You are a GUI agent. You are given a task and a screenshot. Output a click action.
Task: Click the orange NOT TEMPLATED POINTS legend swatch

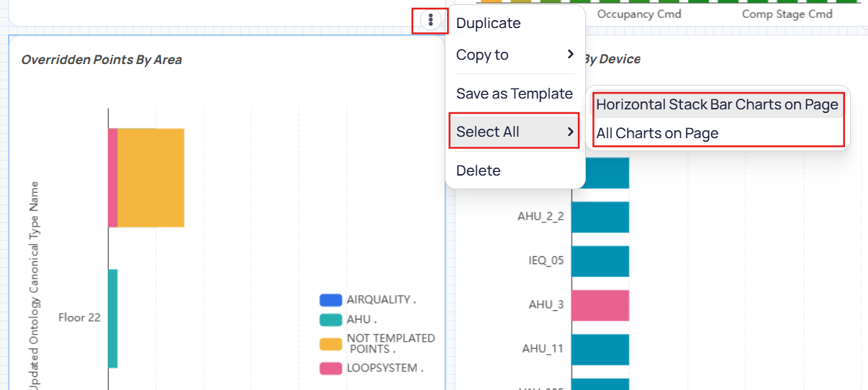(330, 344)
